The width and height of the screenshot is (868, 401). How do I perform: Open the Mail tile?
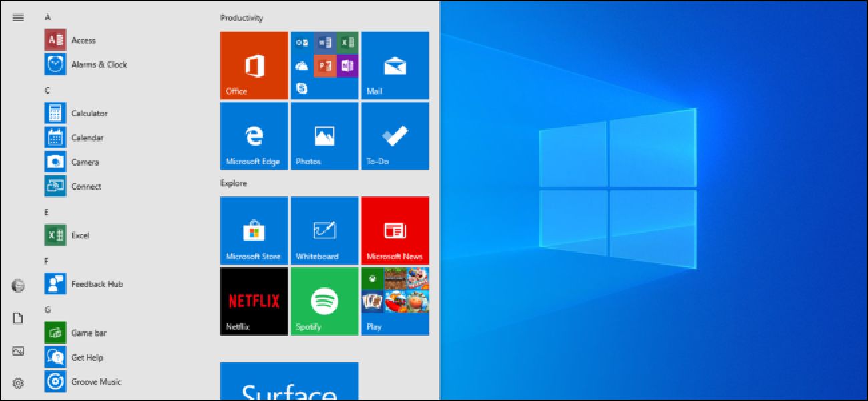pos(395,65)
